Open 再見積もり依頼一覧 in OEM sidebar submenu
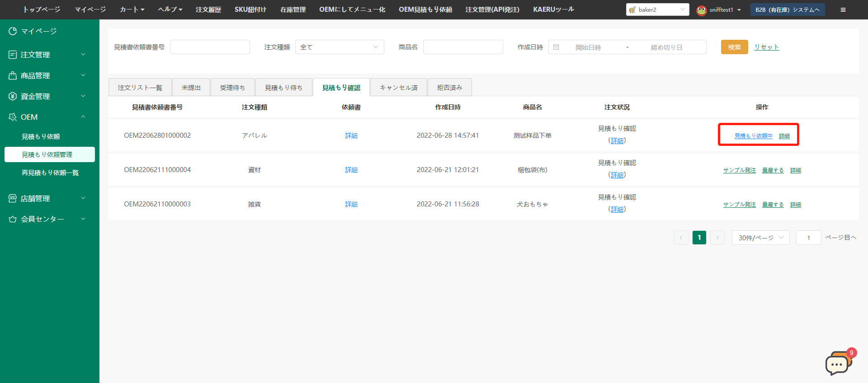 click(x=50, y=173)
